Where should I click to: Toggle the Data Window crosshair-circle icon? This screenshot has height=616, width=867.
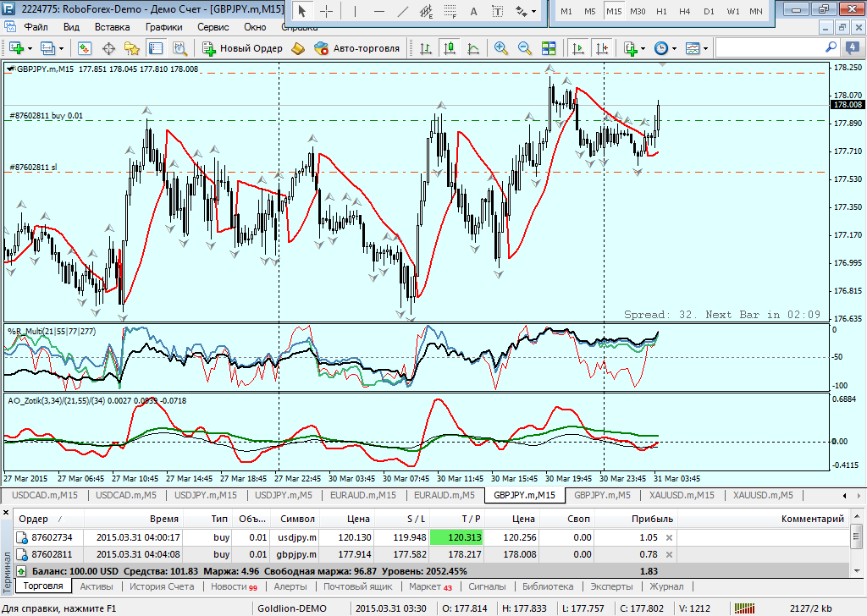pyautogui.click(x=109, y=48)
